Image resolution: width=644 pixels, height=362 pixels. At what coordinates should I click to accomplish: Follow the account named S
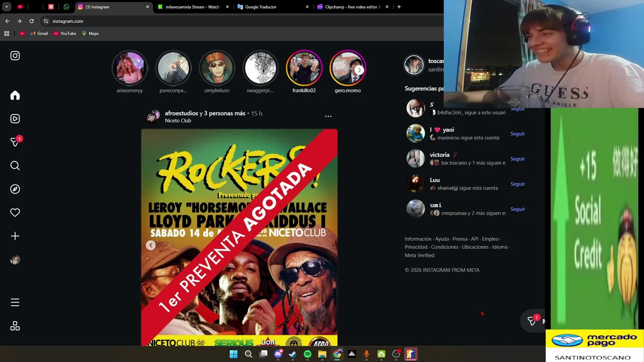tap(518, 109)
